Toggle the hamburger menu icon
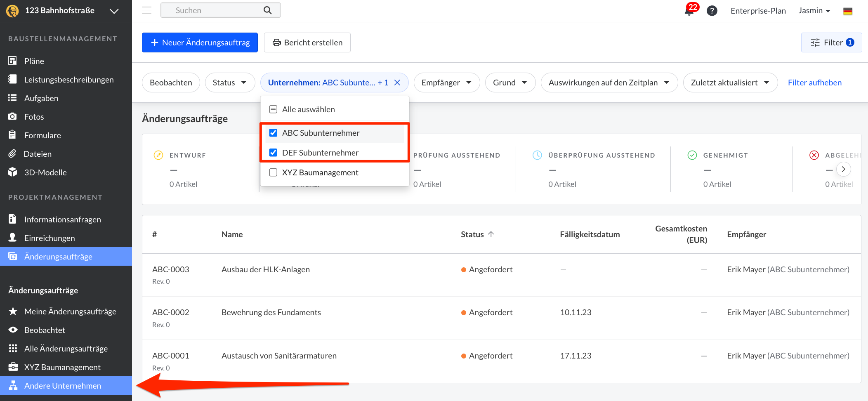The height and width of the screenshot is (401, 868). pyautogui.click(x=146, y=10)
